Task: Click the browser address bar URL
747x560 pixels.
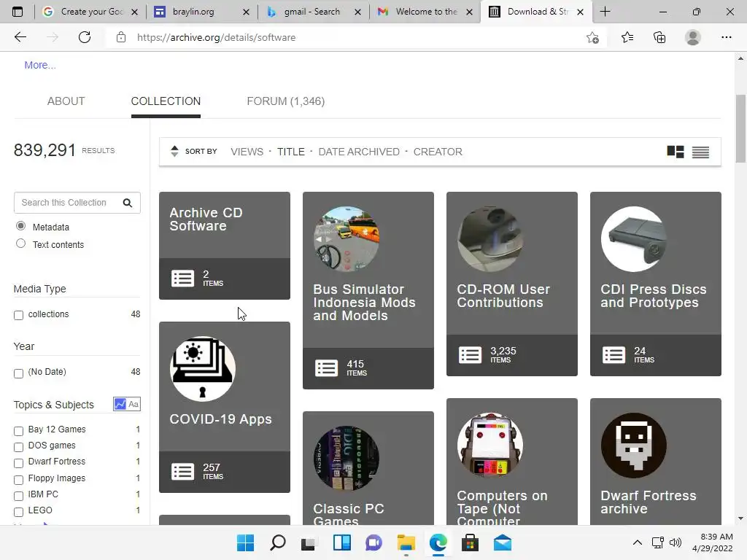Action: coord(216,37)
